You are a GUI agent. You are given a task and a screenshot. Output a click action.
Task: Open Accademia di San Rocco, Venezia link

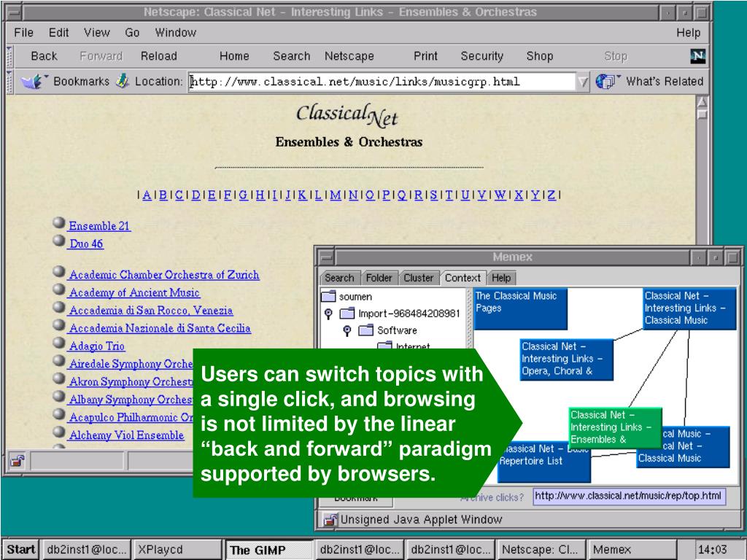(151, 310)
